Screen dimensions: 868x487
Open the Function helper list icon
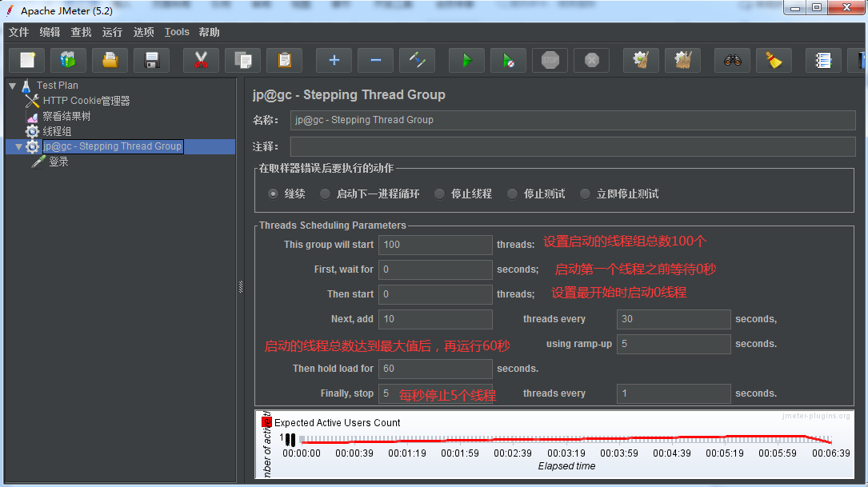(x=823, y=60)
